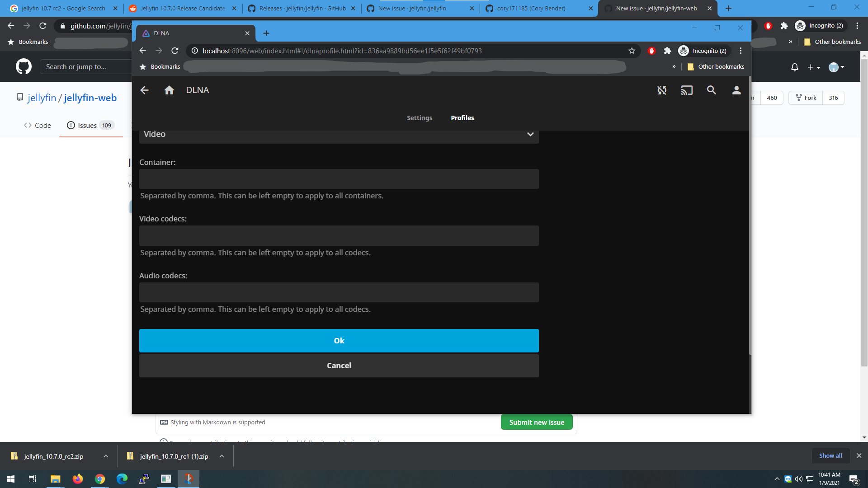Toggle the screen mirroring icon

[662, 90]
